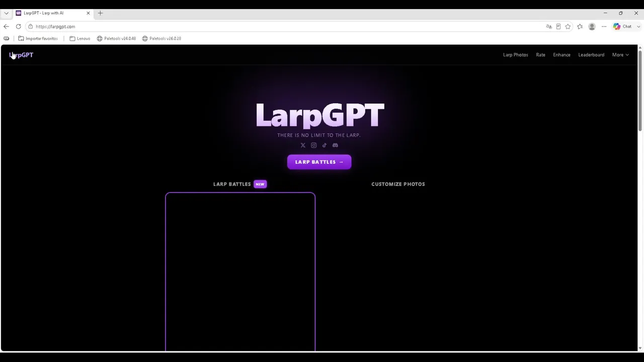This screenshot has height=362, width=644.
Task: Click the vertical page scrollbar thumb
Action: (640, 90)
